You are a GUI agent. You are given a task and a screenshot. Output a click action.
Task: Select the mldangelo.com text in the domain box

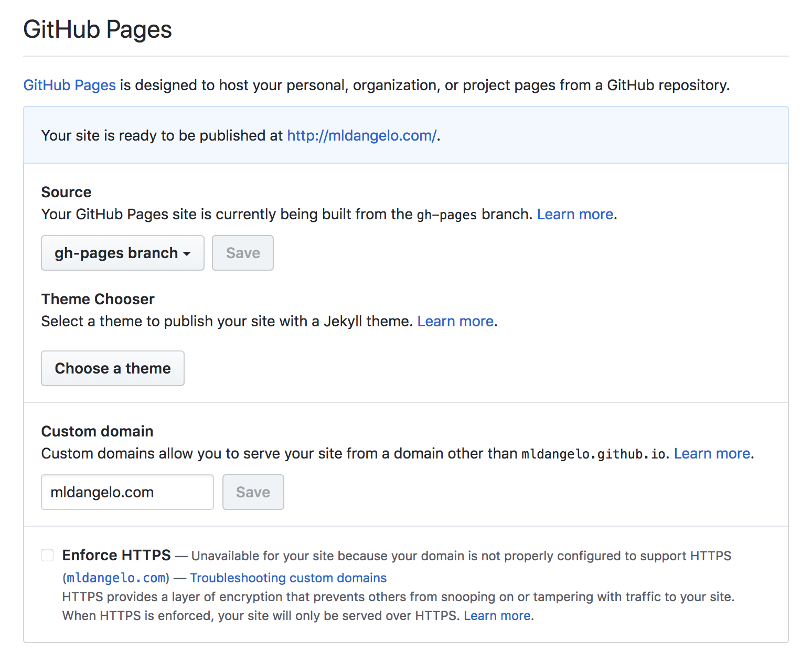coord(102,492)
